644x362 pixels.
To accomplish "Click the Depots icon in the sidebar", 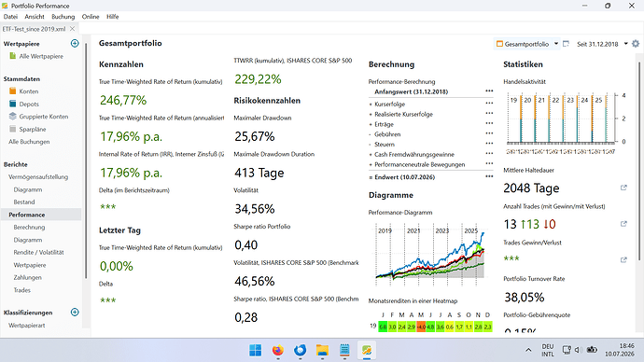I will (x=13, y=104).
